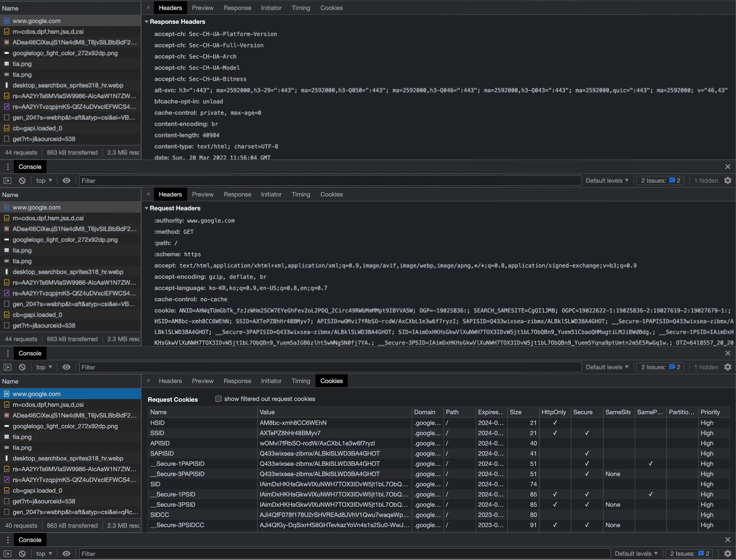Close details pane via X beside active Cookies tab
The image size is (736, 560).
coord(148,381)
